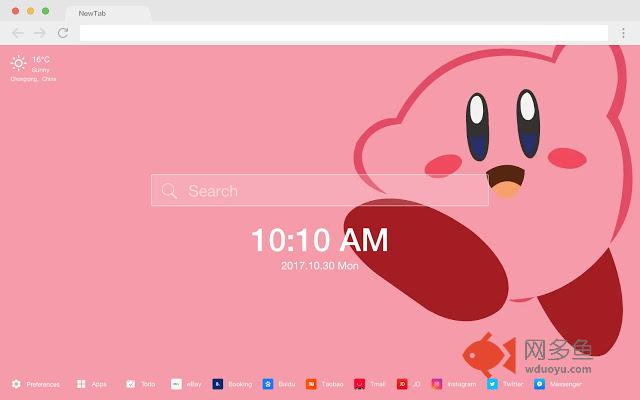This screenshot has height=400, width=640.
Task: Click the 2017.10.30 Mon date
Action: 320,266
